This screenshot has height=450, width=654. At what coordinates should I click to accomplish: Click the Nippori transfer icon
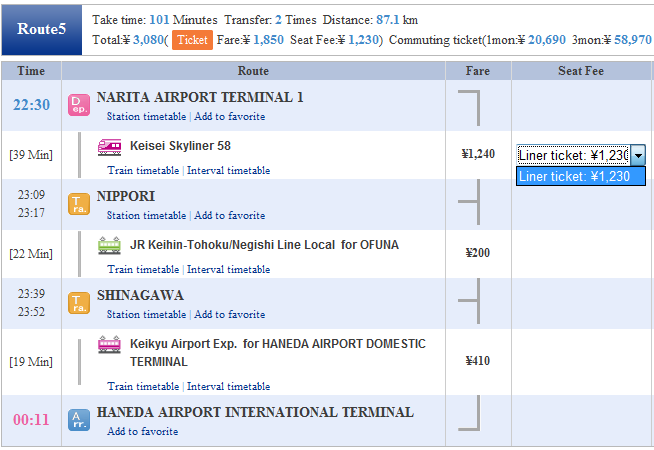coord(79,204)
